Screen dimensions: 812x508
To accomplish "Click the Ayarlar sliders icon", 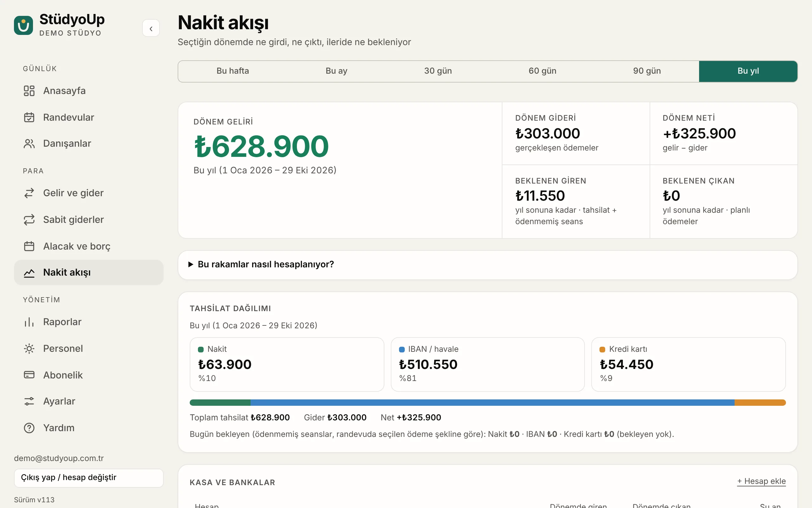I will (29, 401).
